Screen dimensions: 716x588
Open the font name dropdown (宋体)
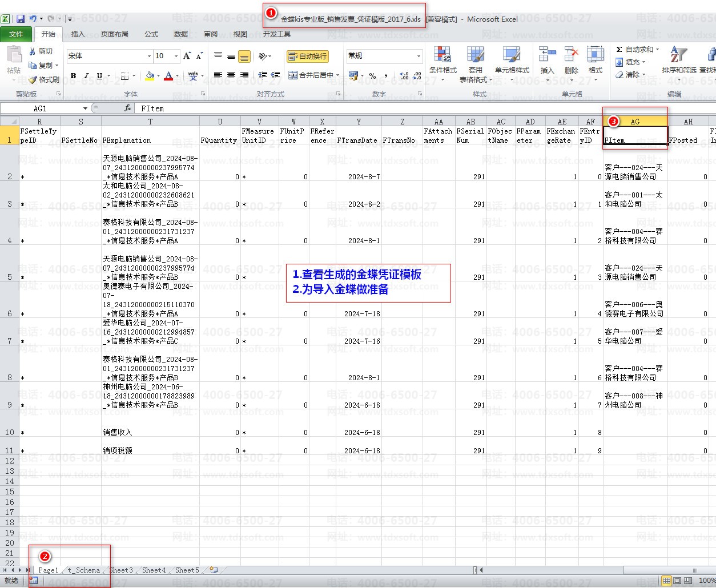click(x=149, y=56)
